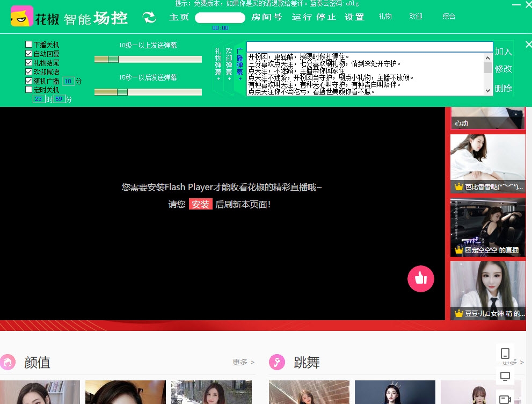Screen dimensions: 532x404
Task: Click the room number input field
Action: click(x=220, y=18)
